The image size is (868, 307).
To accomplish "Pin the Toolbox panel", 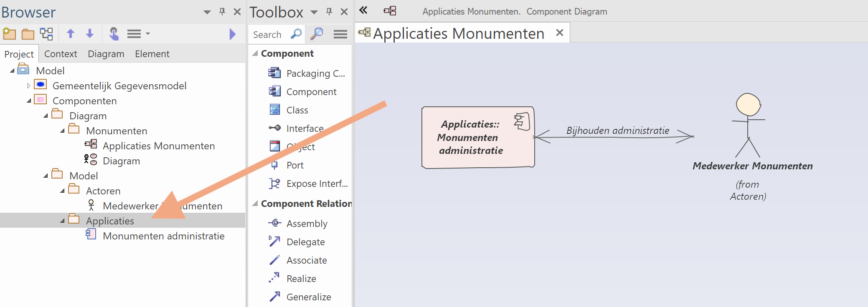I will (x=329, y=12).
